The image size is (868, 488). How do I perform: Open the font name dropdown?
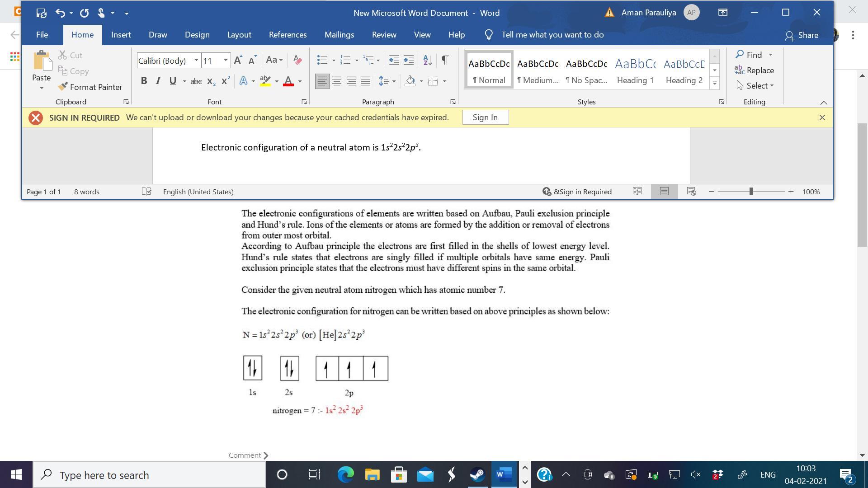click(196, 61)
